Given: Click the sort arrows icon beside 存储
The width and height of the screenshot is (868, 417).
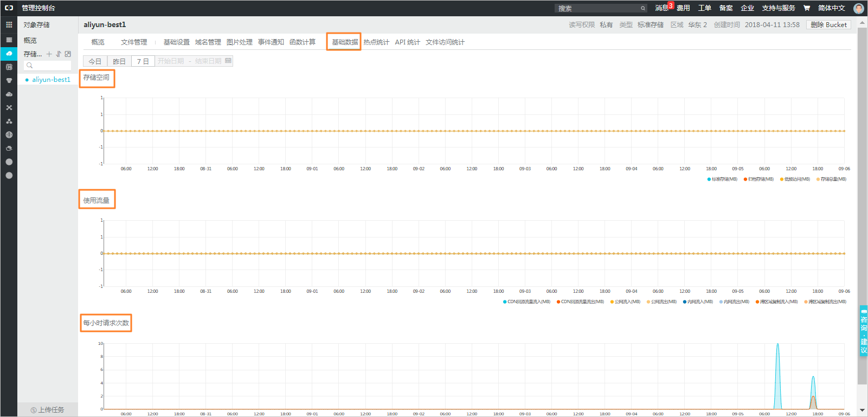Looking at the screenshot, I should pos(59,54).
